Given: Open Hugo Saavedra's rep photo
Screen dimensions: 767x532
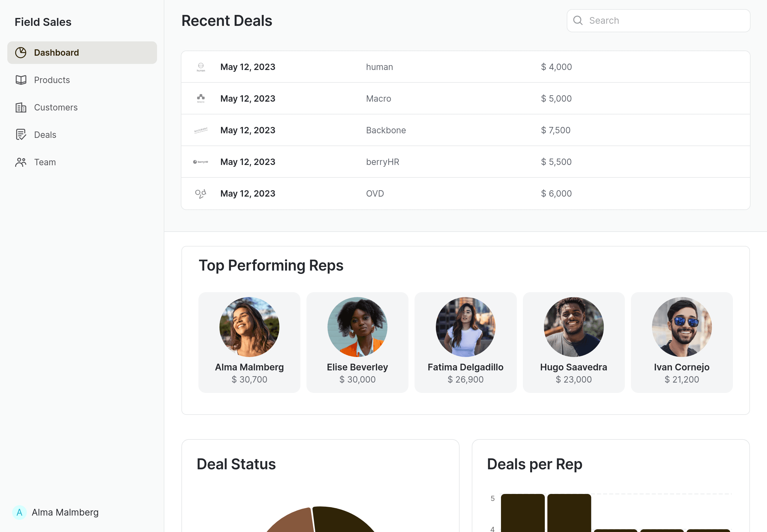Looking at the screenshot, I should (574, 327).
